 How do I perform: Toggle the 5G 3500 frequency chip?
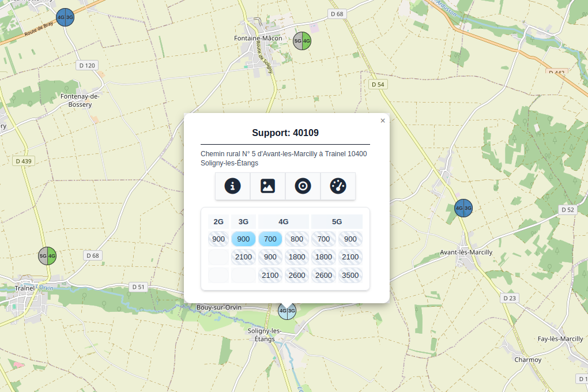pyautogui.click(x=350, y=276)
